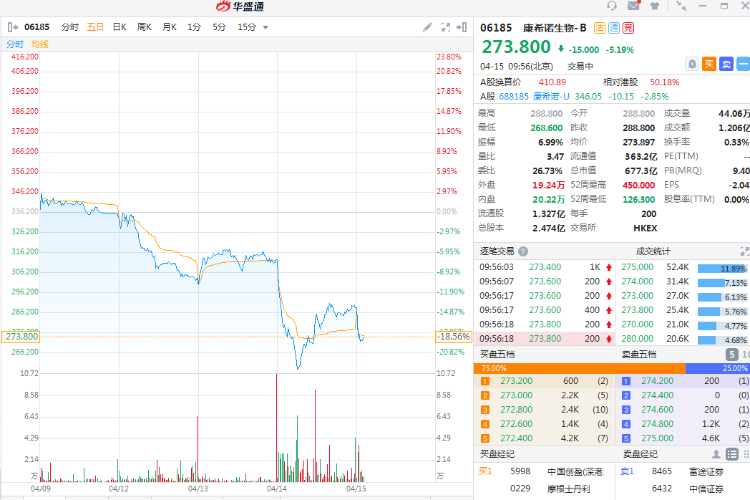This screenshot has width=750, height=500.
Task: Switch chart to 日K tab
Action: pos(120,27)
